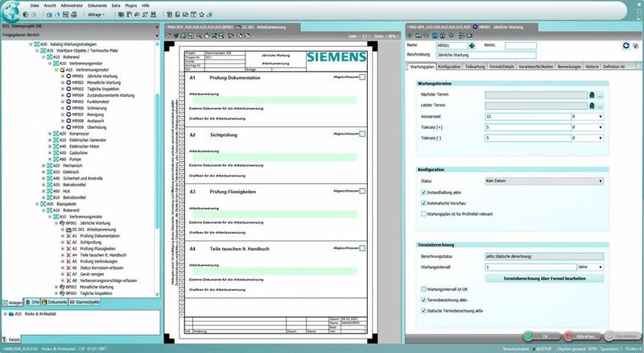Image resolution: width=644 pixels, height=353 pixels.
Task: Uncheck Instandhaltung aktiv checkbox
Action: pos(423,193)
